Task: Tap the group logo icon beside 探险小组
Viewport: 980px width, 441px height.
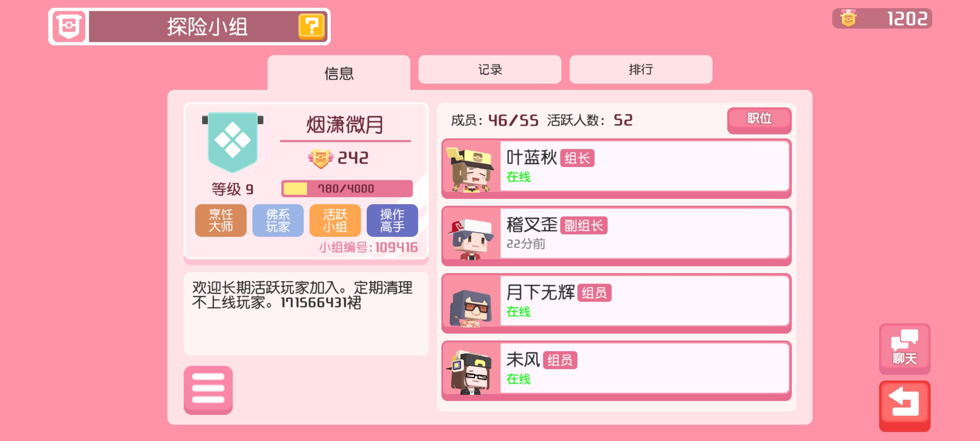Action: point(69,27)
